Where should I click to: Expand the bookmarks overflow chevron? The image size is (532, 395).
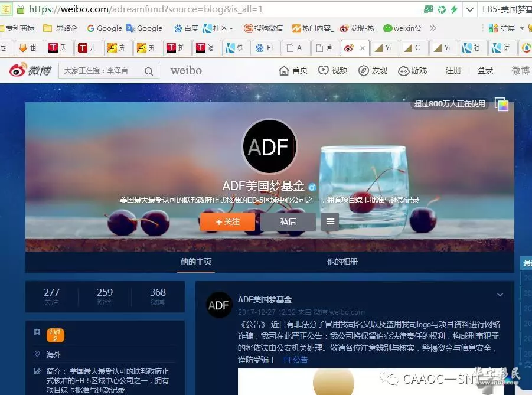(x=433, y=28)
